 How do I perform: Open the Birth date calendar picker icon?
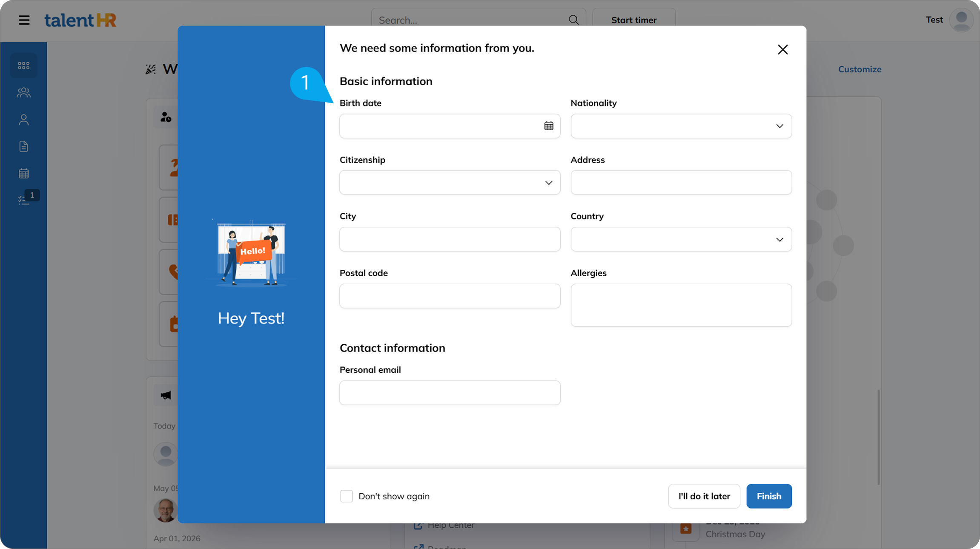click(x=549, y=126)
